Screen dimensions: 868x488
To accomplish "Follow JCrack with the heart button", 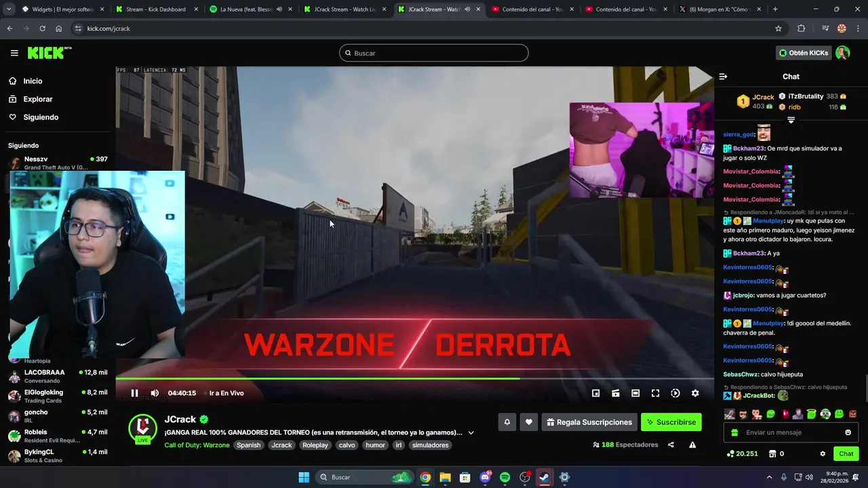I will tap(529, 422).
